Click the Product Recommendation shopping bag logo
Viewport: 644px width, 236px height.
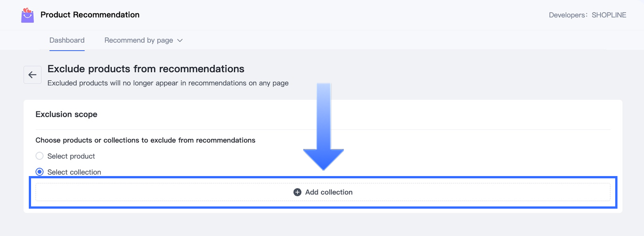point(27,15)
